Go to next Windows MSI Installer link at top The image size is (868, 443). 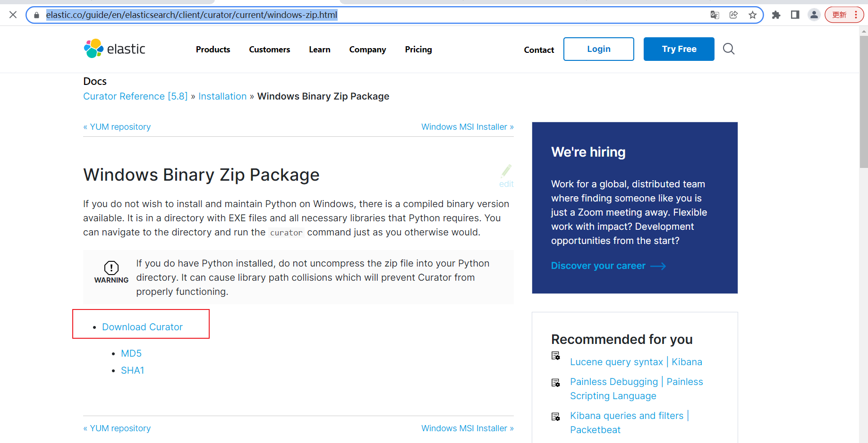(x=468, y=127)
